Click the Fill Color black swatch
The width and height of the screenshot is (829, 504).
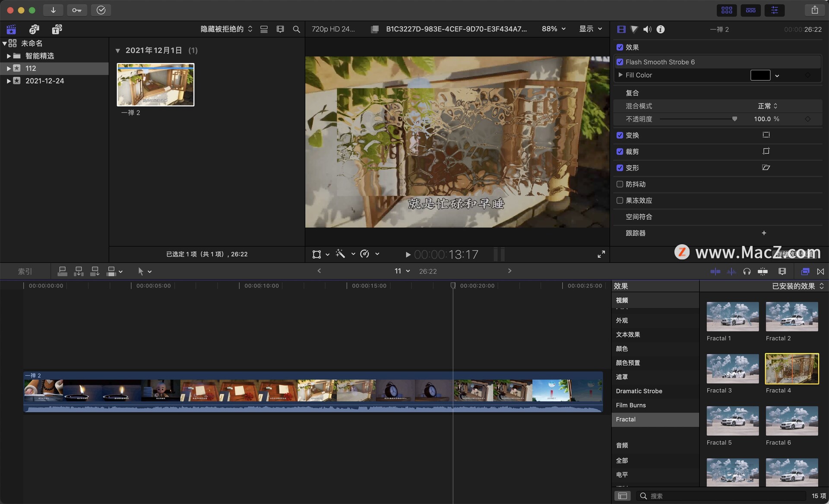pyautogui.click(x=760, y=75)
